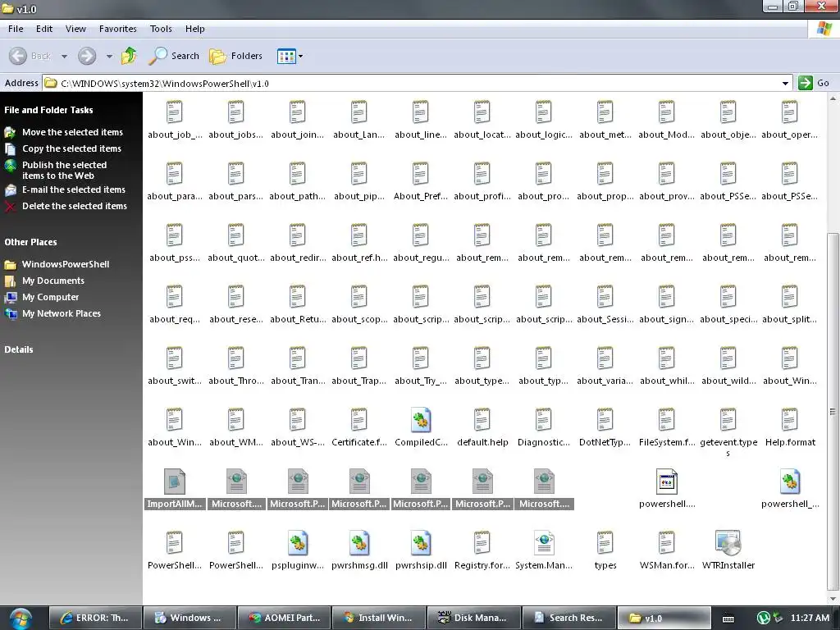Viewport: 840px width, 630px height.
Task: Open the Edit menu
Action: [x=44, y=29]
